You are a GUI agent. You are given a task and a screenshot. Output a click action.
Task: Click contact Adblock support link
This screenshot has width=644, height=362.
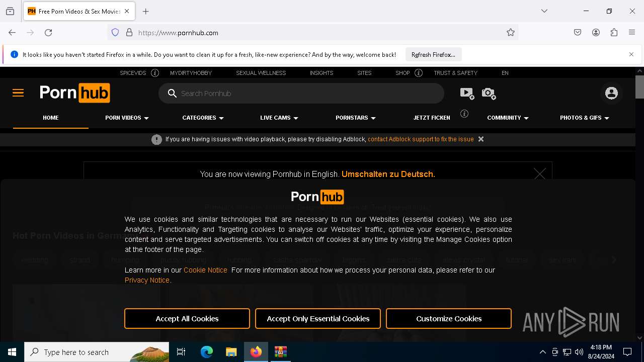coord(421,139)
